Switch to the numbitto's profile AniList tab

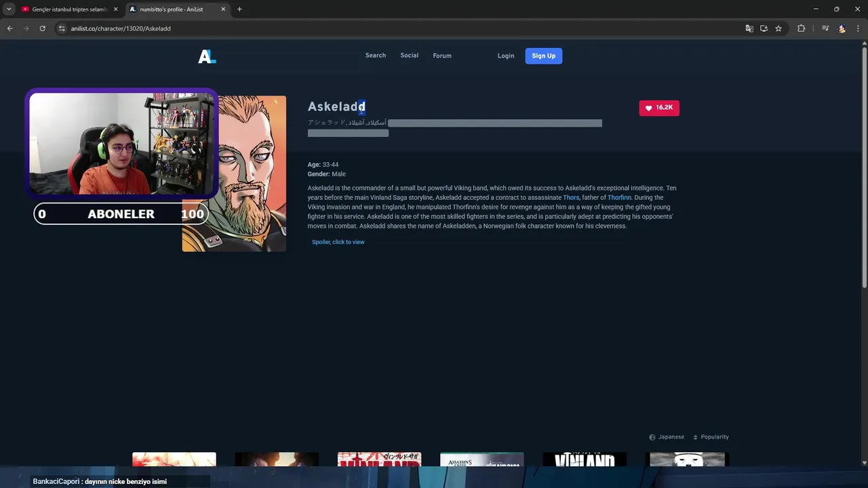(x=178, y=9)
